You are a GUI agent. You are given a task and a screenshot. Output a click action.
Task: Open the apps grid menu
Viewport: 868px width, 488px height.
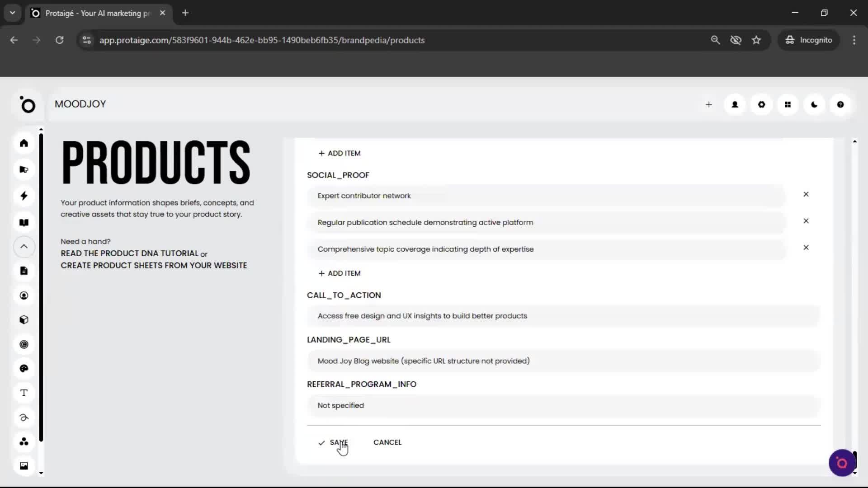pyautogui.click(x=788, y=104)
